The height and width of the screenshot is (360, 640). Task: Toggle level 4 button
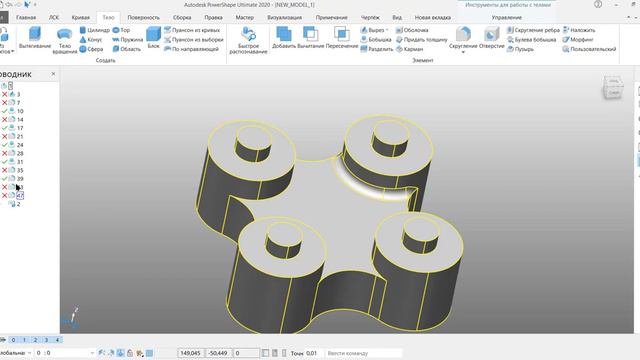[58, 340]
